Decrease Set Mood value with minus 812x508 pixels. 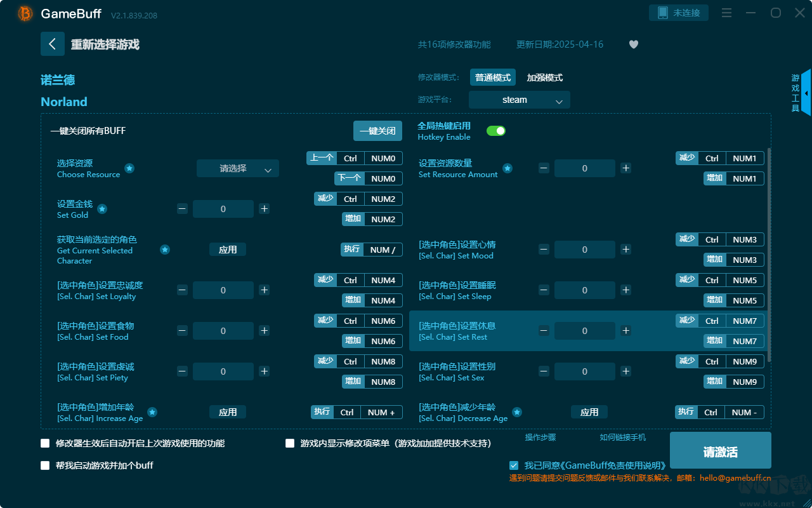point(544,250)
